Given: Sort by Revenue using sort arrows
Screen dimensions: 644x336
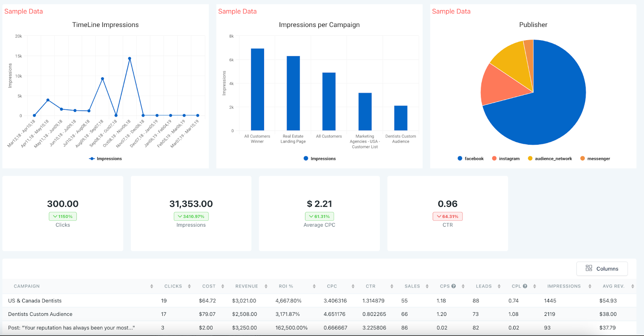Looking at the screenshot, I should [266, 286].
